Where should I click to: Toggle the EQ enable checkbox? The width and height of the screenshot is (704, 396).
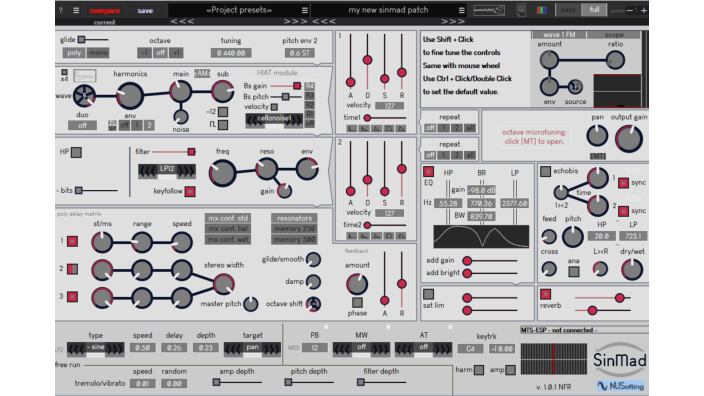[428, 171]
